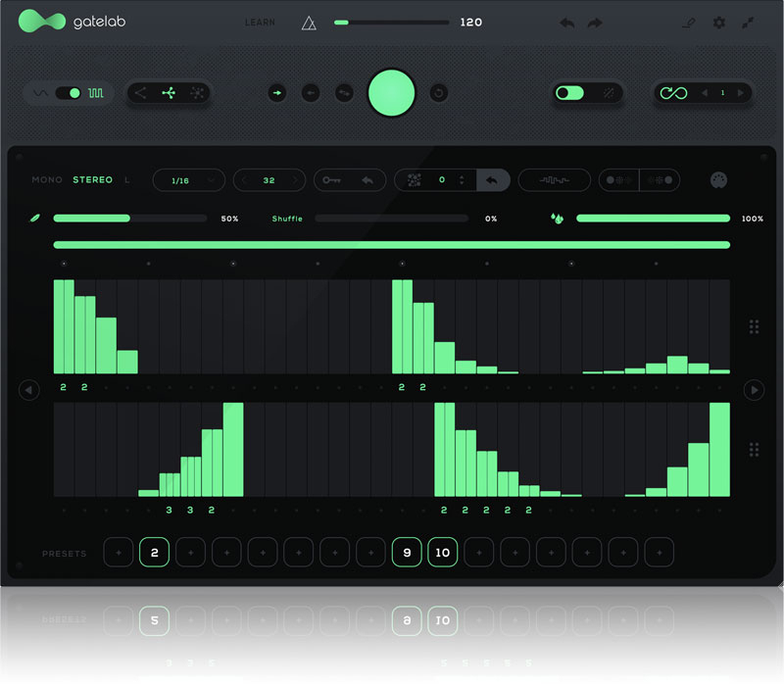Click the resize window arrows icon
784x686 pixels.
coord(749,23)
